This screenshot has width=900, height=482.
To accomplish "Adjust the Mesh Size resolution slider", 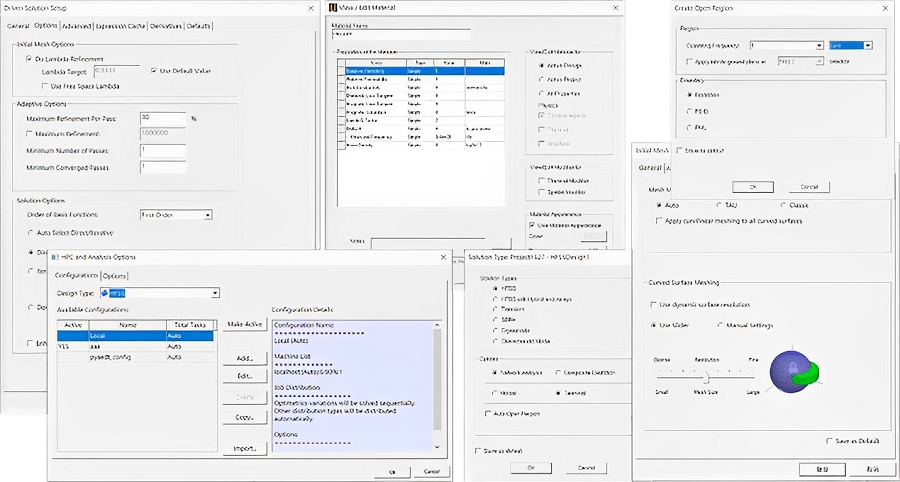I will click(707, 377).
